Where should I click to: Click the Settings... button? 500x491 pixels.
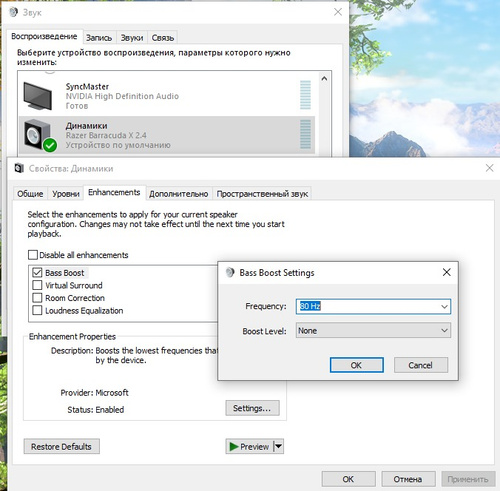[252, 408]
